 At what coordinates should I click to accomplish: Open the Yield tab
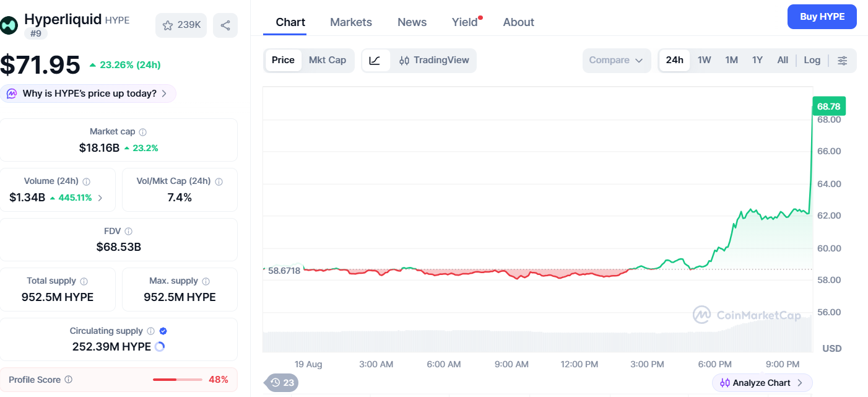[x=465, y=22]
